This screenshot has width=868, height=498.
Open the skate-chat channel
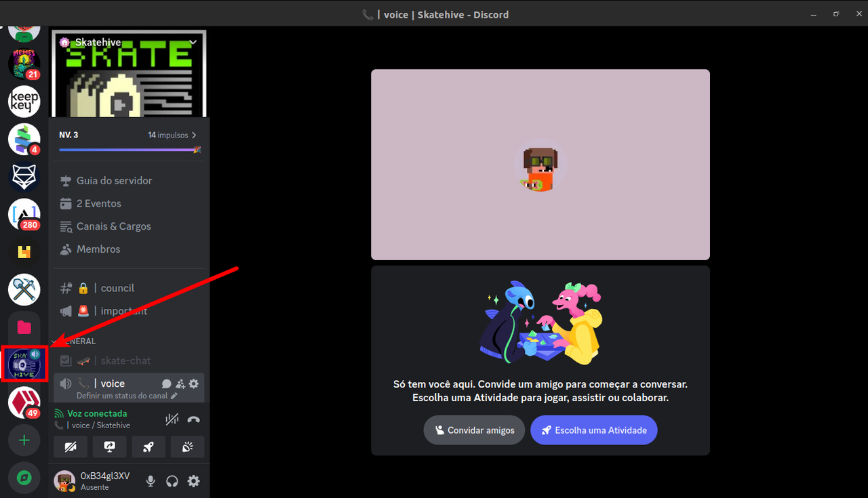coord(129,360)
